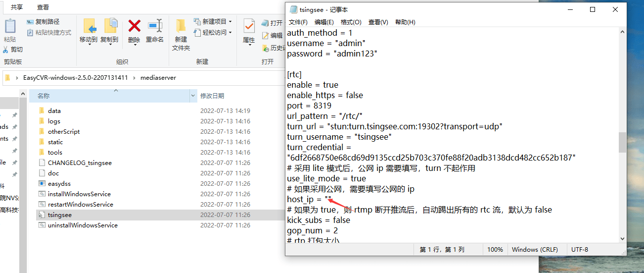
Task: Open the Notepad 格式(O) menu
Action: [x=351, y=22]
